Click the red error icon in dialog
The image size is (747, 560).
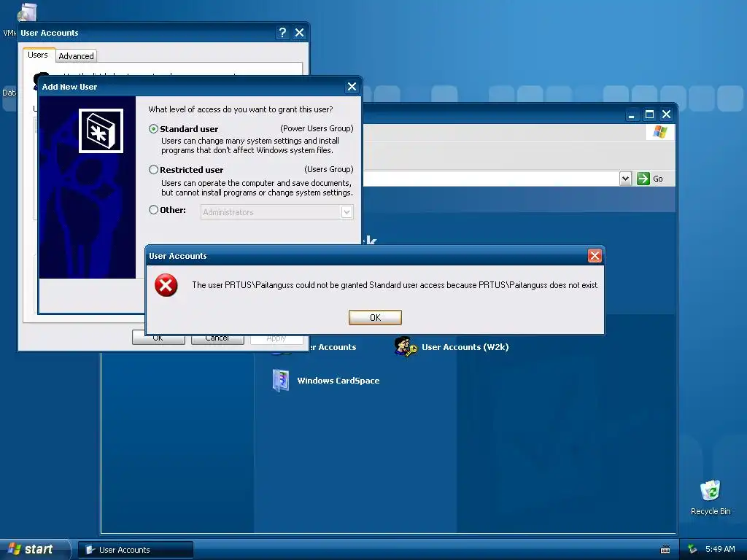[166, 285]
